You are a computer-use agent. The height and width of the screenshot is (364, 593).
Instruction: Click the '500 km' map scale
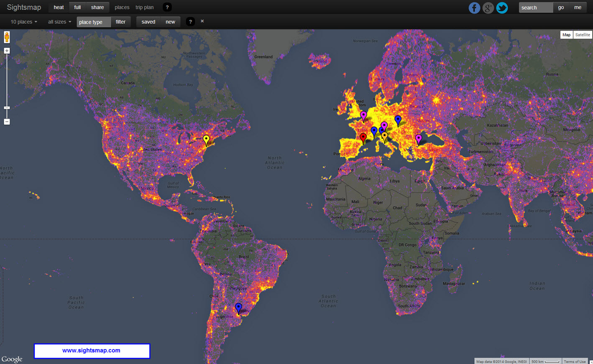point(545,361)
